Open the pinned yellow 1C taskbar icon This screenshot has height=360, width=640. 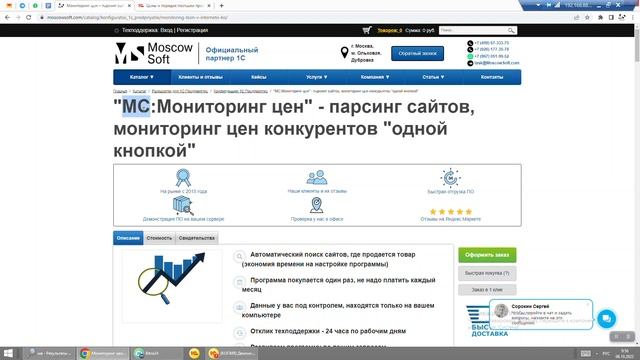(x=194, y=353)
